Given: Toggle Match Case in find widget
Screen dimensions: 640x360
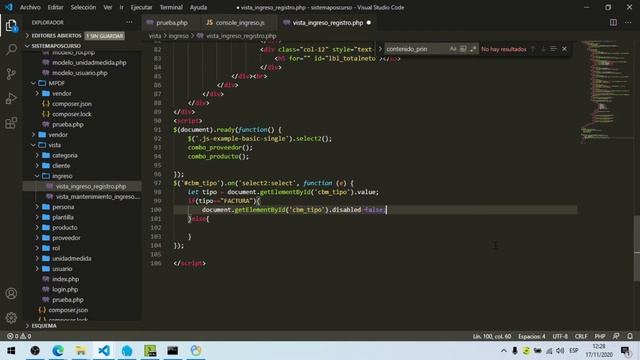Looking at the screenshot, I should pyautogui.click(x=453, y=49).
